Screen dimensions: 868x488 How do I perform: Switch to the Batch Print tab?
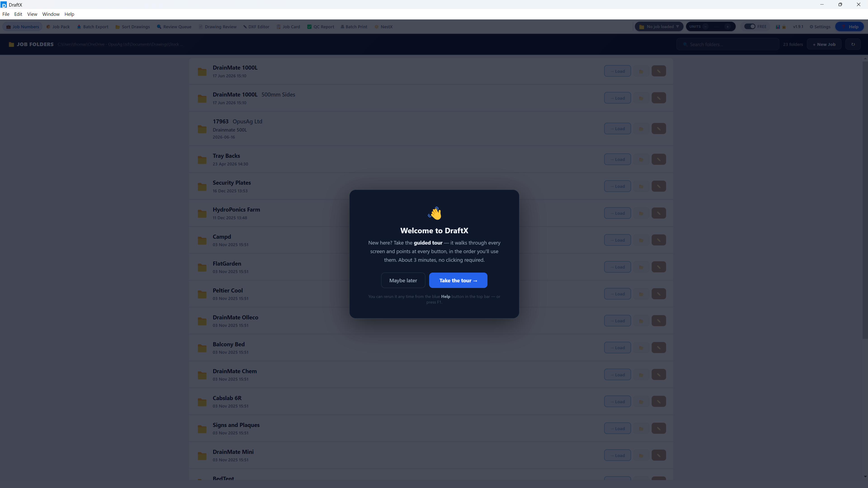354,27
